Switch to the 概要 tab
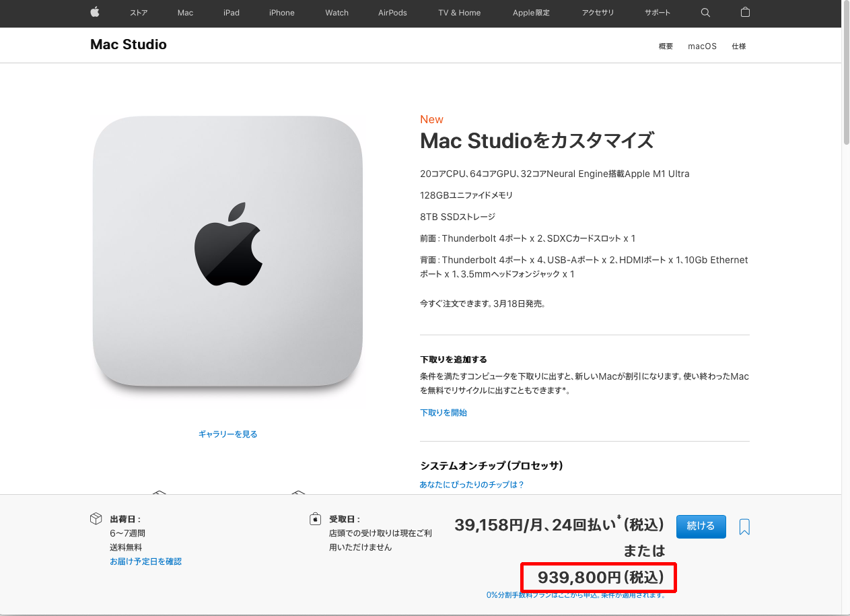This screenshot has width=850, height=616. (x=666, y=46)
